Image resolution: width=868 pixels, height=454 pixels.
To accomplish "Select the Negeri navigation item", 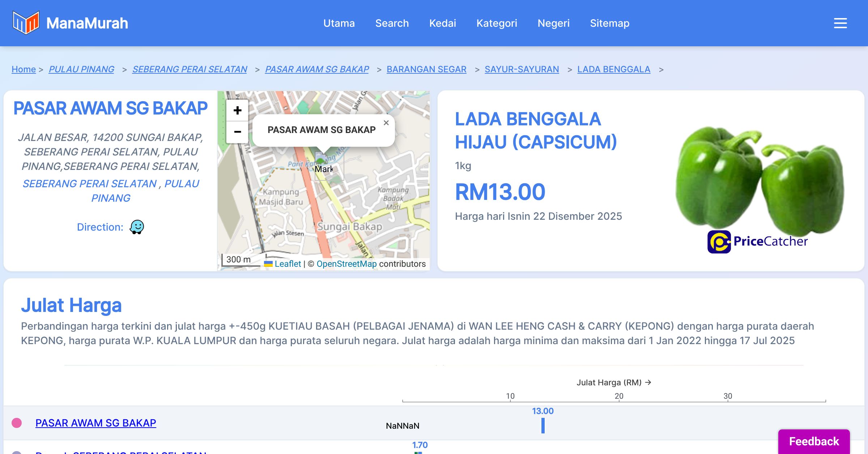I will pos(553,23).
